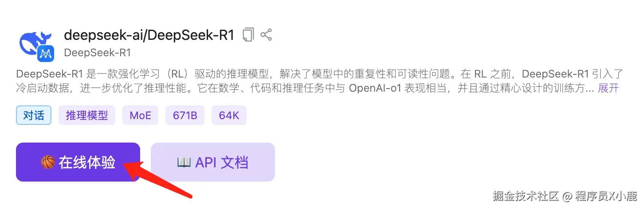Click the 671B parameter tag
Image resolution: width=644 pixels, height=209 pixels.
[x=185, y=116]
